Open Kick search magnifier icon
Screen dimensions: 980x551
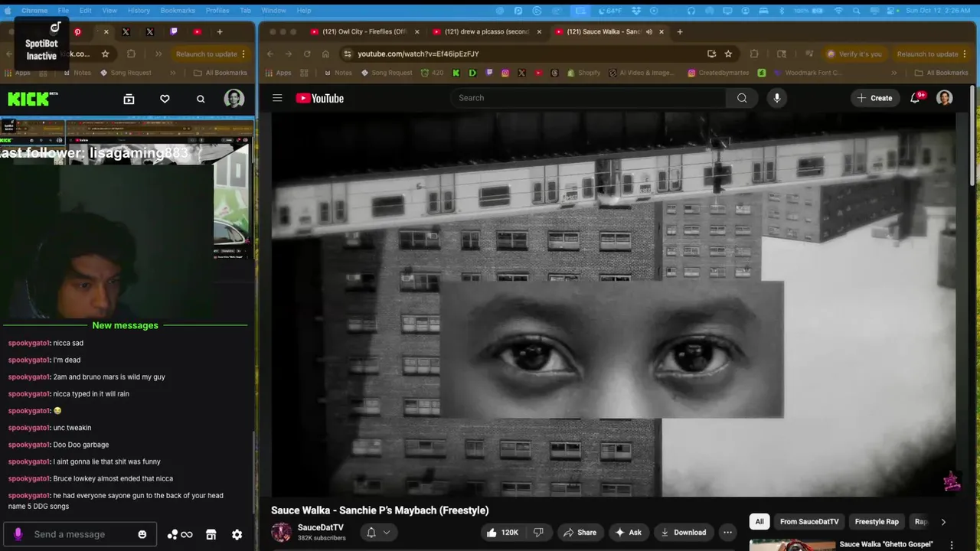click(x=201, y=99)
